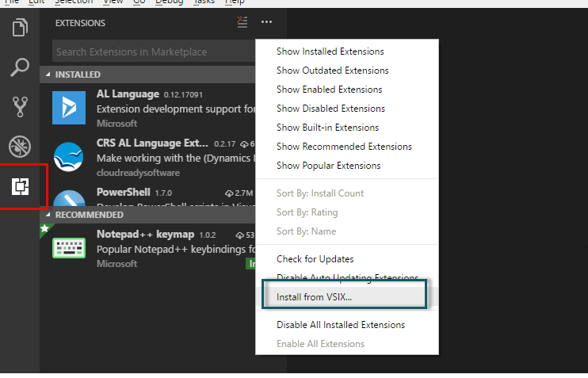588x378 pixels.
Task: Collapse the INSTALLED section
Action: pyautogui.click(x=147, y=74)
